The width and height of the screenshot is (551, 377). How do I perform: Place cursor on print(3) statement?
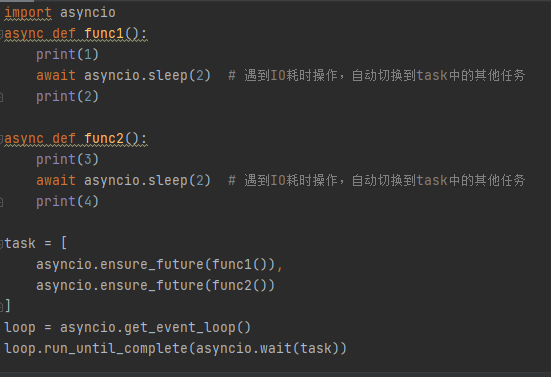point(67,160)
